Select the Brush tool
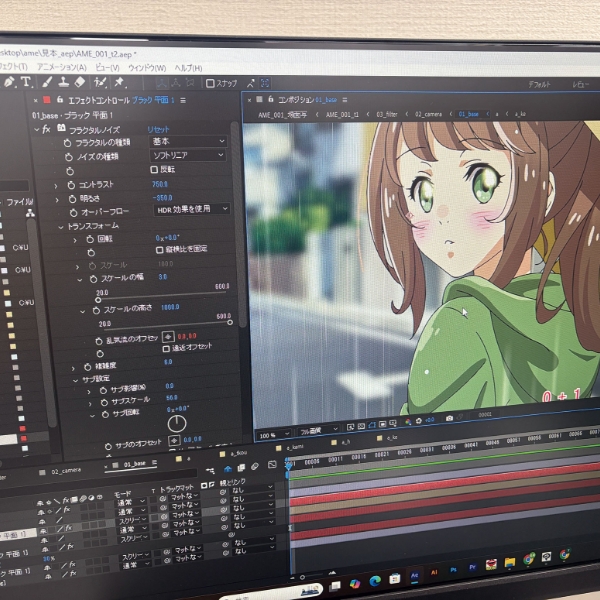 point(47,82)
